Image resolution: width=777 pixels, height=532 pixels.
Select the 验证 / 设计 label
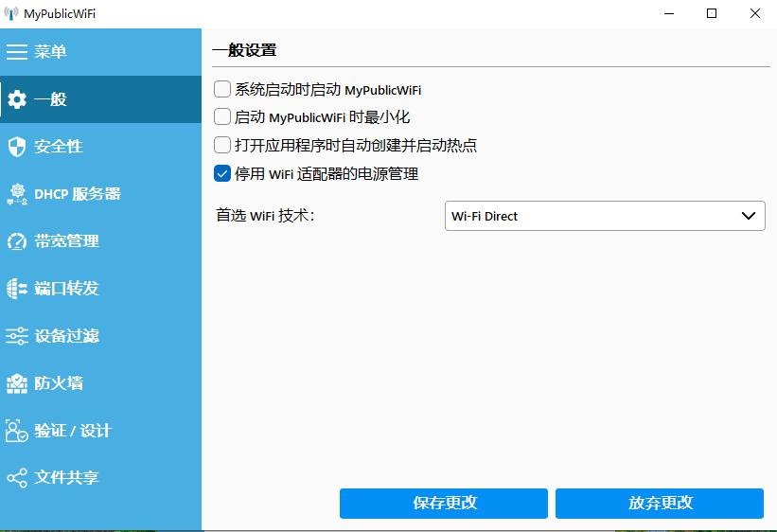[x=73, y=431]
